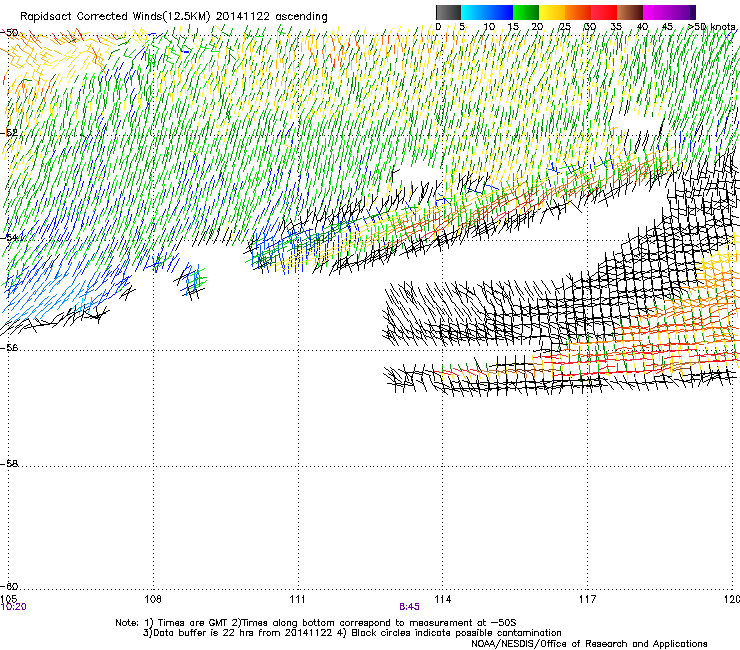Click the yellow 20-25 knots legend swatch
This screenshot has height=650, width=740.
(x=552, y=12)
